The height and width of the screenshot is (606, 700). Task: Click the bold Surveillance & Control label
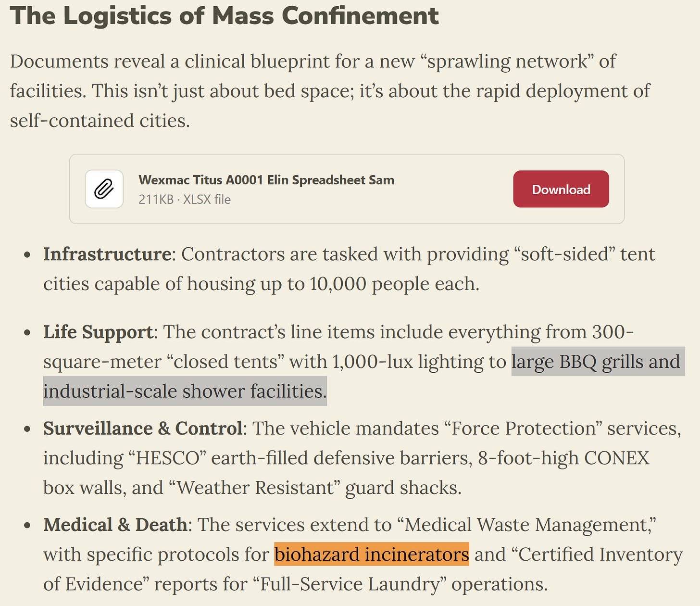pos(143,428)
